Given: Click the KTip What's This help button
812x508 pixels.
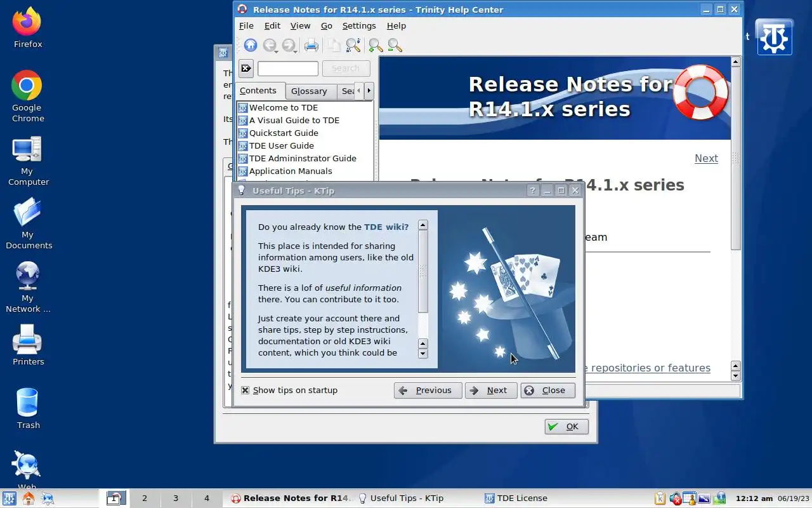Looking at the screenshot, I should pyautogui.click(x=532, y=190).
